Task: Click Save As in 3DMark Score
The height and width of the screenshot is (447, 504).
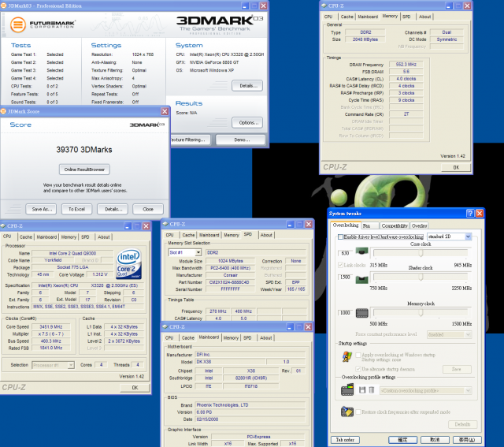Action: click(41, 209)
